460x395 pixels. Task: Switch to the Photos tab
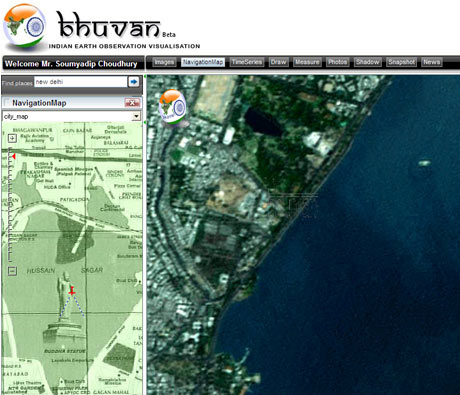(x=337, y=62)
